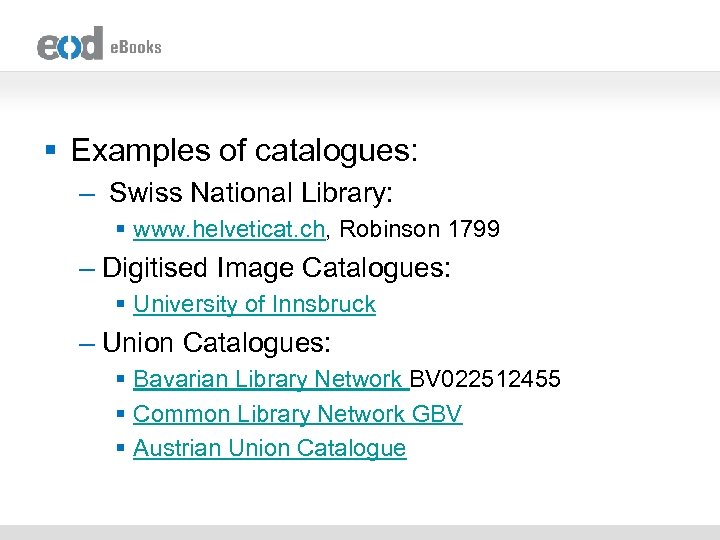Open the Austrian Union Catalogue link
Viewport: 720px width, 540px height.
click(x=269, y=449)
